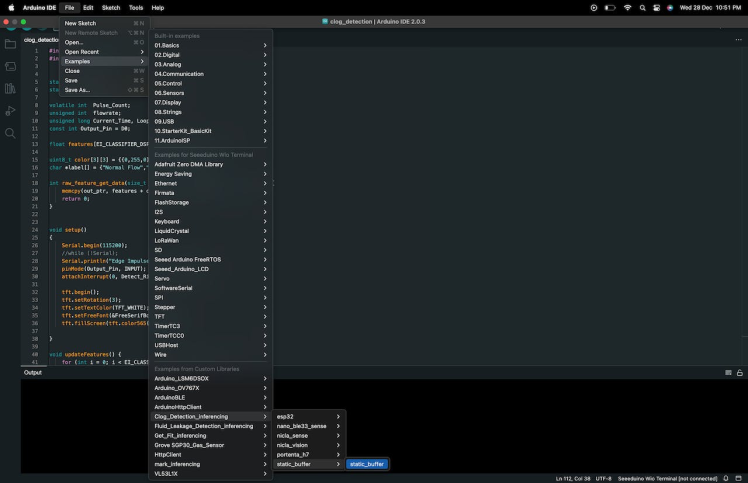Toggle bottom panel icon in status bar
Viewport: 748px width, 483px height.
(740, 478)
